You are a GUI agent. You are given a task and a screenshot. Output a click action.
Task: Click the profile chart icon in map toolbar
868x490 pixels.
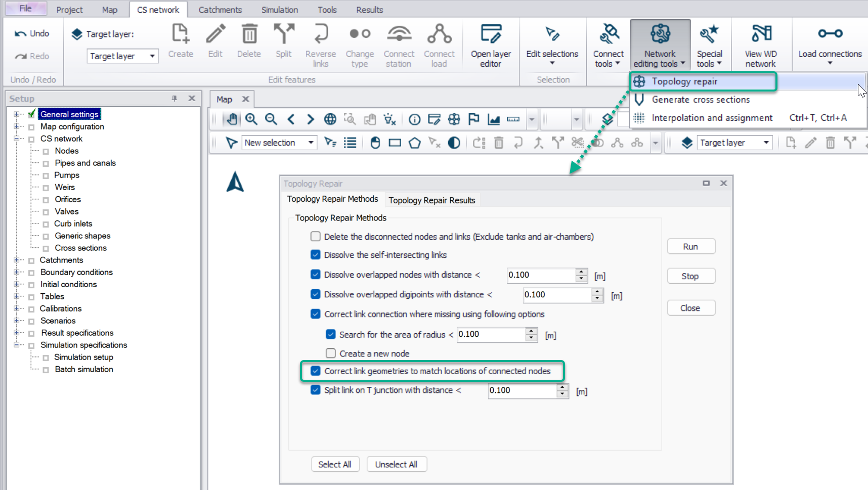[x=493, y=119]
